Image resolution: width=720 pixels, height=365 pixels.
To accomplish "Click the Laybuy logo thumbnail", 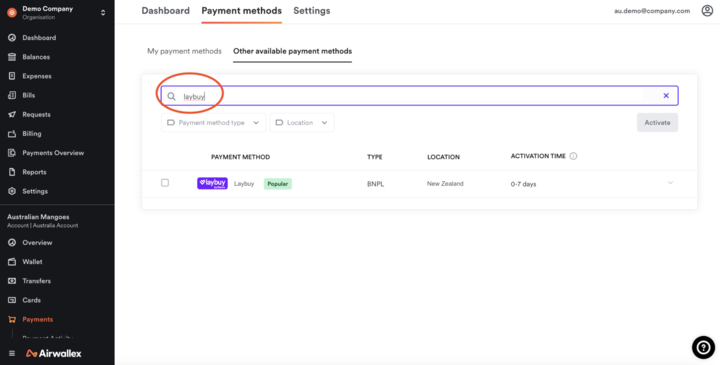I will 212,183.
